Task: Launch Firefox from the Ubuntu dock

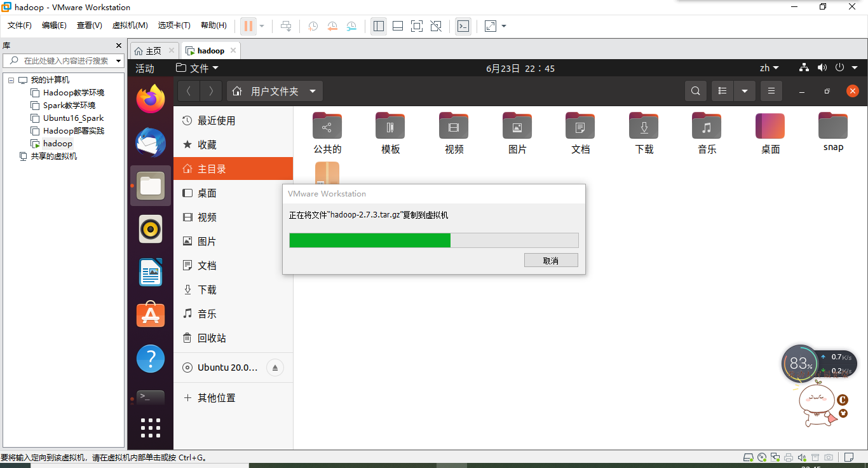Action: pyautogui.click(x=151, y=99)
